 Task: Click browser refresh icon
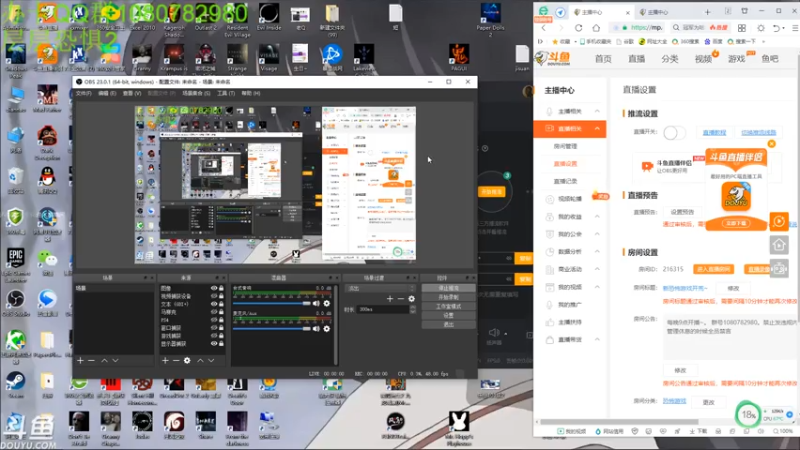pyautogui.click(x=578, y=28)
